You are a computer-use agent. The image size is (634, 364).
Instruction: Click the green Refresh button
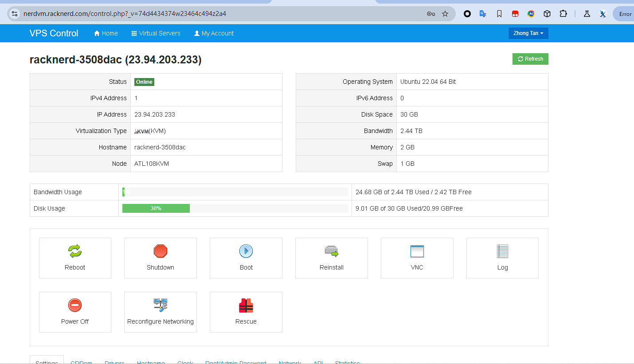(530, 59)
